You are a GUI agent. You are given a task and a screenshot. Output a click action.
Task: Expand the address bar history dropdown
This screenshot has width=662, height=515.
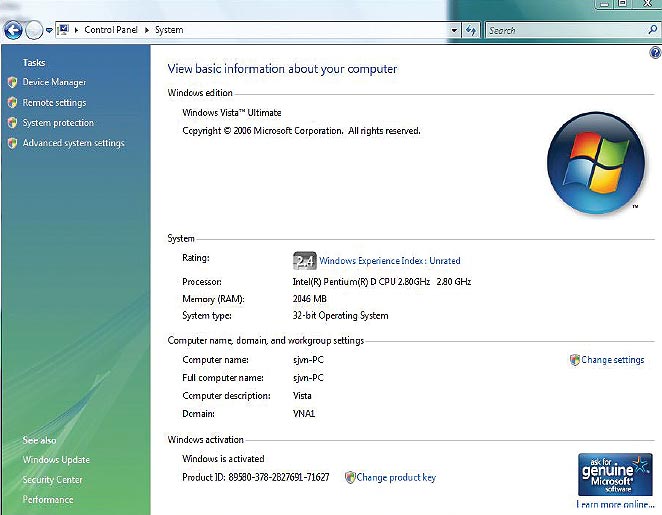455,30
